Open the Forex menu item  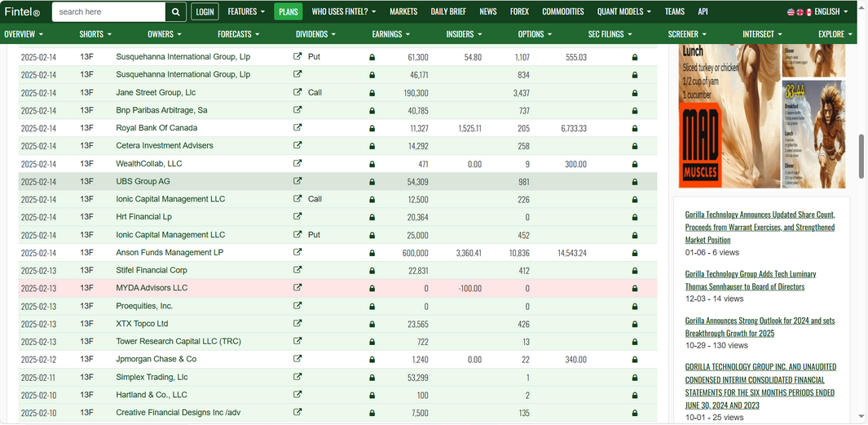[x=519, y=12]
